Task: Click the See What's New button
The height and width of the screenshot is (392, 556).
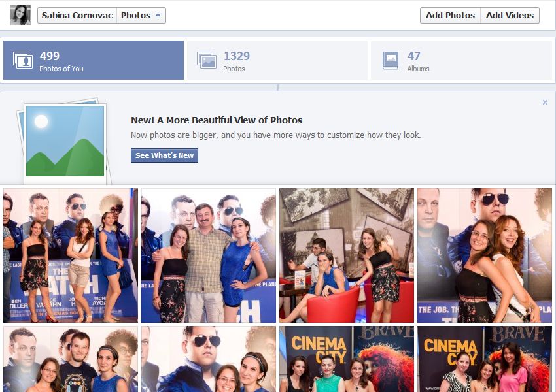Action: point(165,155)
